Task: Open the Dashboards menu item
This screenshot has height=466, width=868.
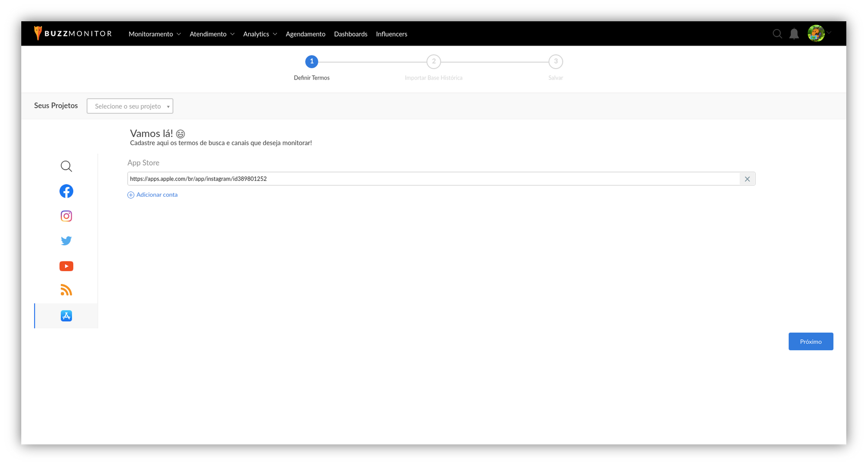Action: pyautogui.click(x=350, y=34)
